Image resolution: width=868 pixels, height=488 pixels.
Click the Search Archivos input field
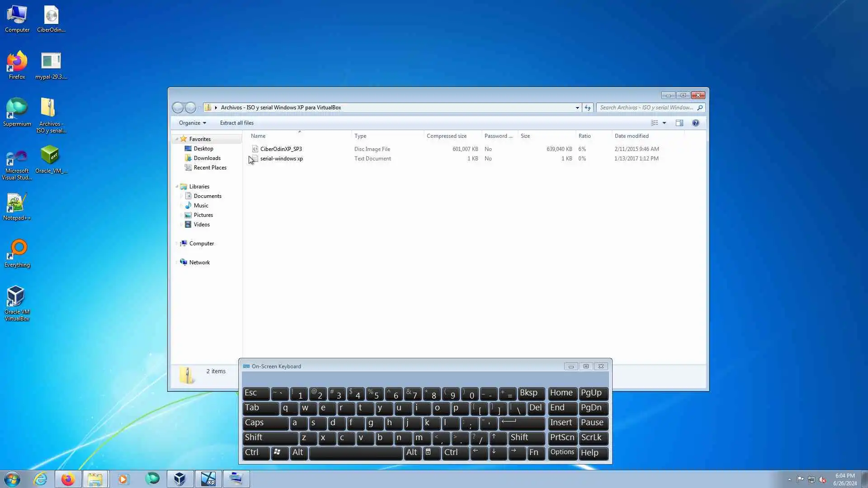pos(646,108)
